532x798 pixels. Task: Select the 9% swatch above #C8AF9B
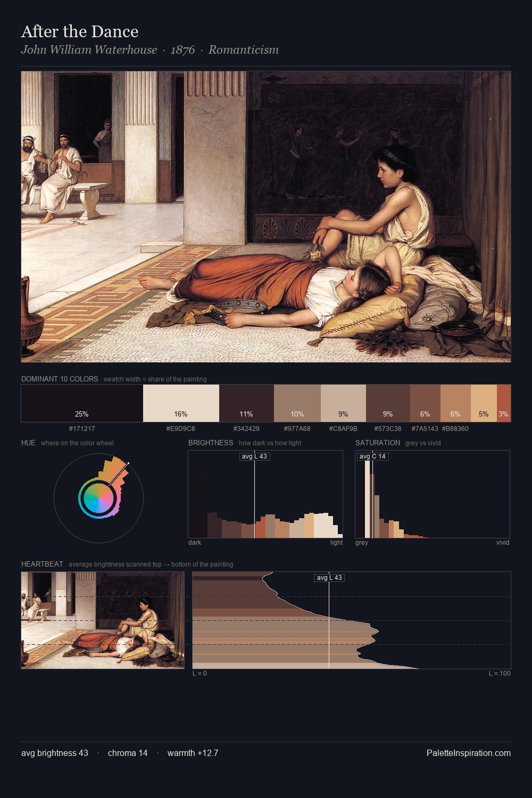point(344,403)
